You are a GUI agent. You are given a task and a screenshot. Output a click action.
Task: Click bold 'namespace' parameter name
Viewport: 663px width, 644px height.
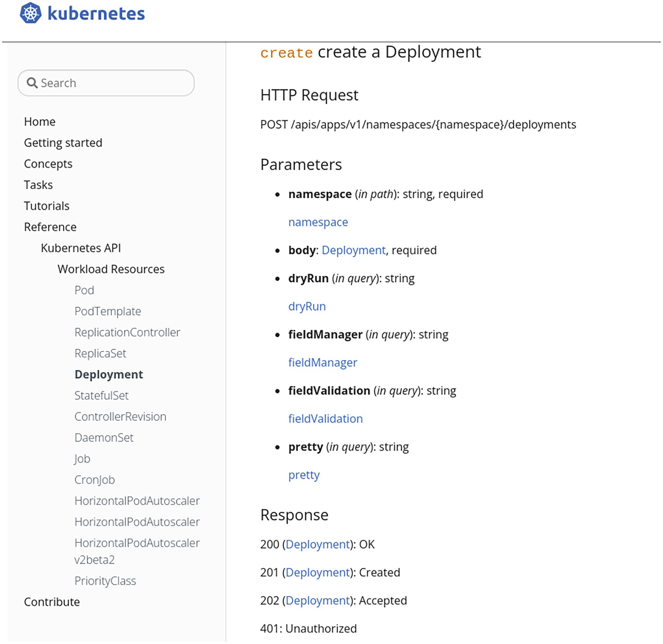pos(320,194)
